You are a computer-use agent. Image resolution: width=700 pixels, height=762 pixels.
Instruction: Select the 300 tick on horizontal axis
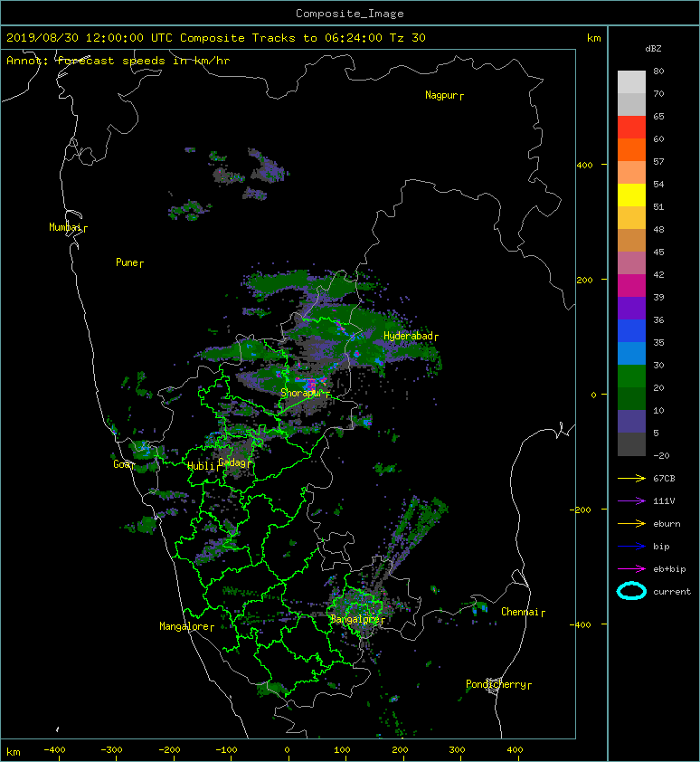click(457, 750)
